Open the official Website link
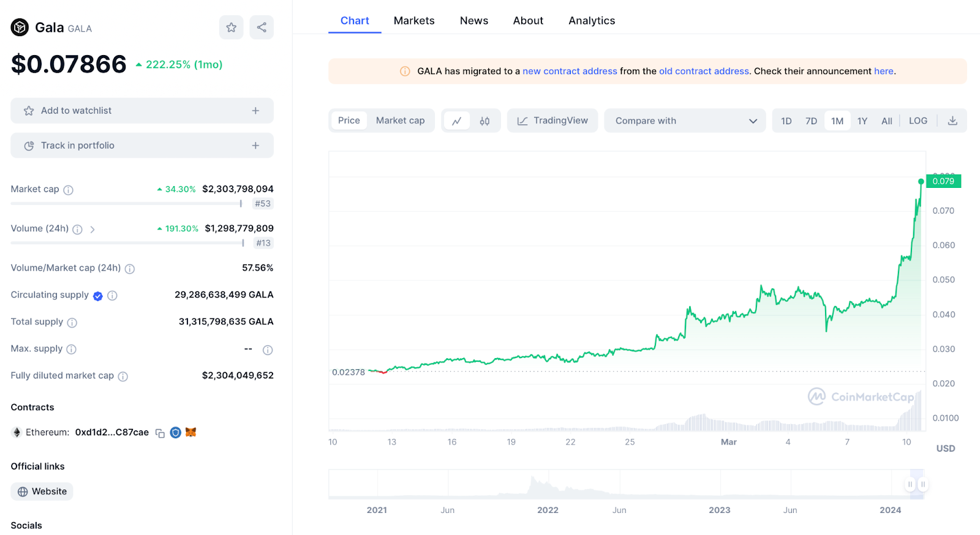This screenshot has height=535, width=980. (42, 492)
